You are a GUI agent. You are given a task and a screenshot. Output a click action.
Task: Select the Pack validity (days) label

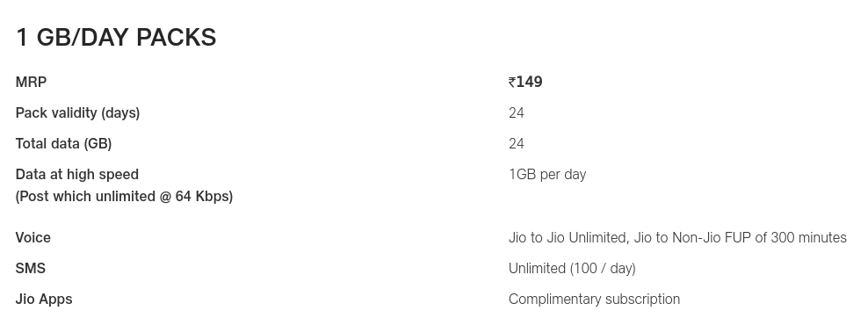[x=77, y=112]
